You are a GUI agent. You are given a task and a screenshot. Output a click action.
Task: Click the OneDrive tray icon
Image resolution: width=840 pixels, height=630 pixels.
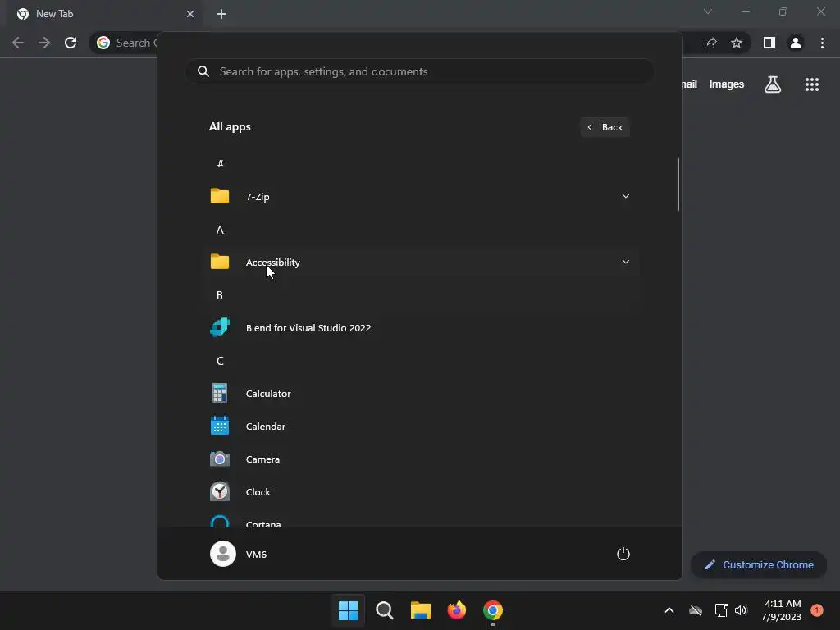[x=696, y=610]
